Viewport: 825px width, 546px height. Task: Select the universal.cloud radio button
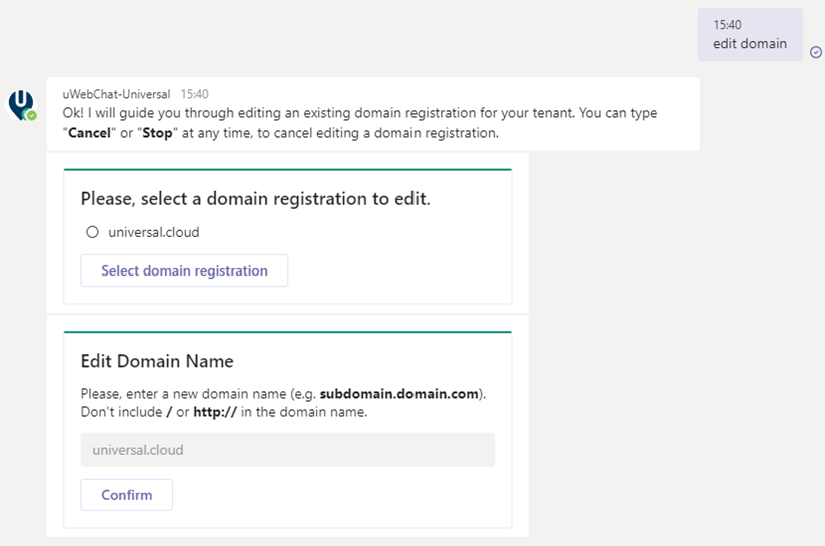[x=93, y=232]
